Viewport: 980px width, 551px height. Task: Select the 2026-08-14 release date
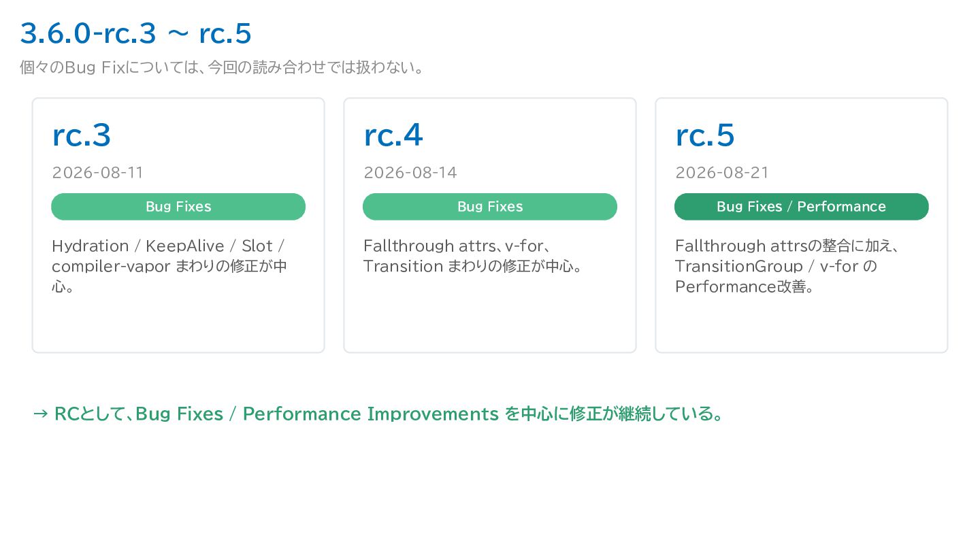coord(410,173)
